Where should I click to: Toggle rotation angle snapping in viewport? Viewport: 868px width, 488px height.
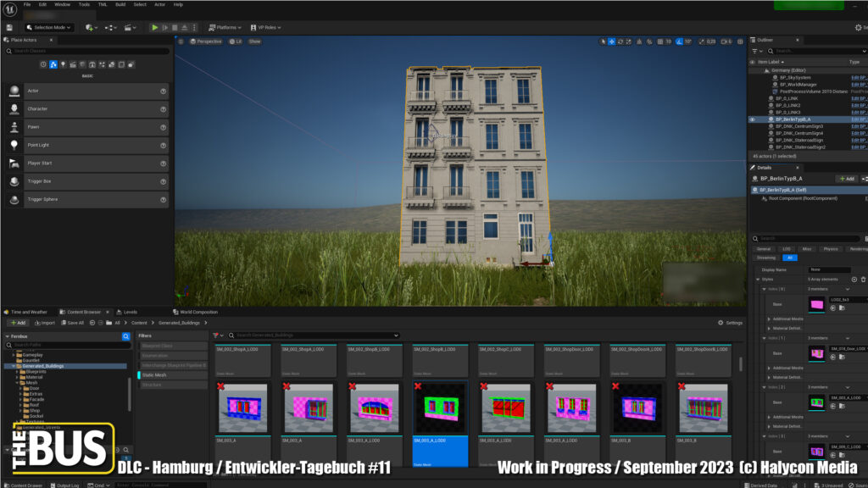680,41
